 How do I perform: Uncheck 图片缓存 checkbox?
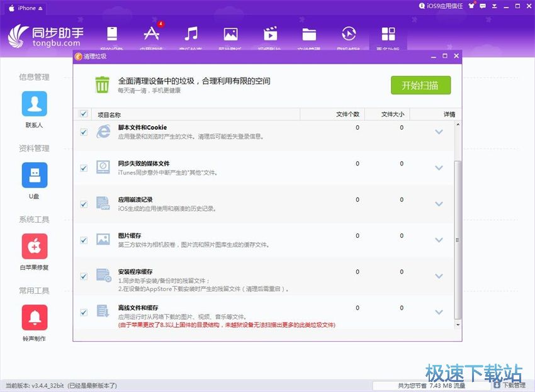84,240
